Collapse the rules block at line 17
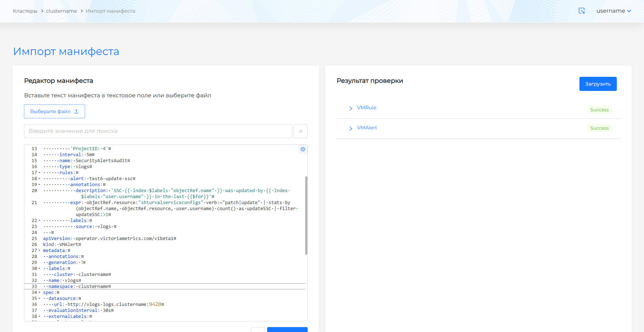This screenshot has width=644, height=332. point(39,173)
